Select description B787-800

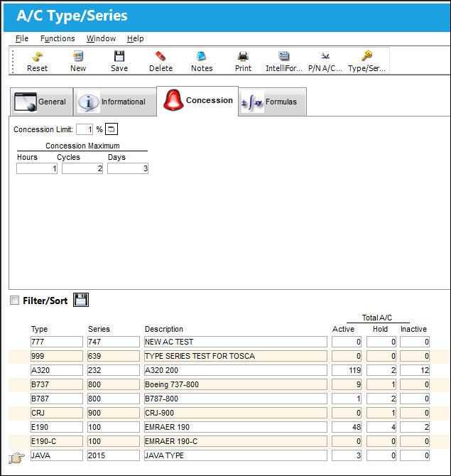pos(236,399)
